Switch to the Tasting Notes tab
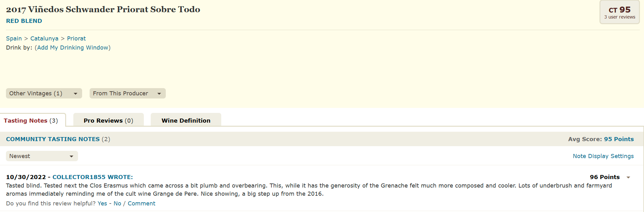This screenshot has width=644, height=212. (31, 121)
